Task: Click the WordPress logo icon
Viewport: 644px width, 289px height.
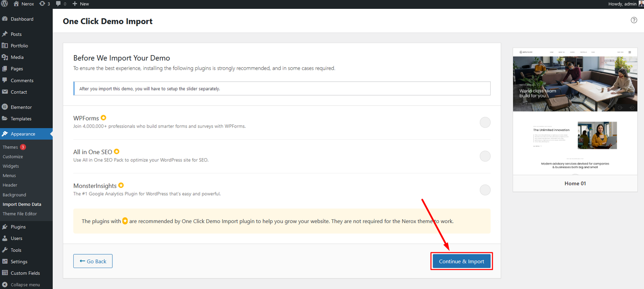Action: coord(4,4)
